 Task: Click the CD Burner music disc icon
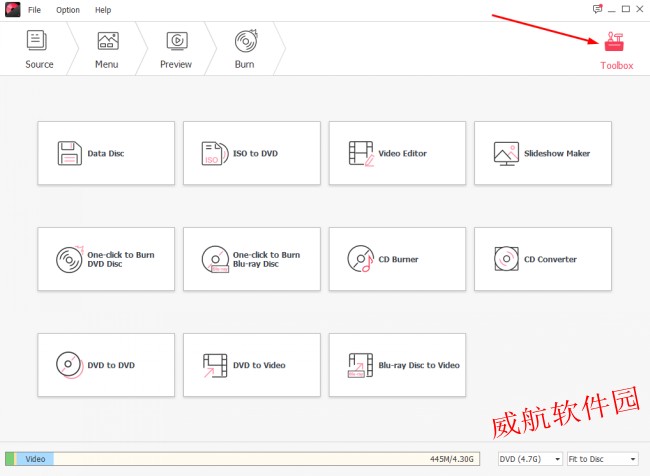click(360, 259)
